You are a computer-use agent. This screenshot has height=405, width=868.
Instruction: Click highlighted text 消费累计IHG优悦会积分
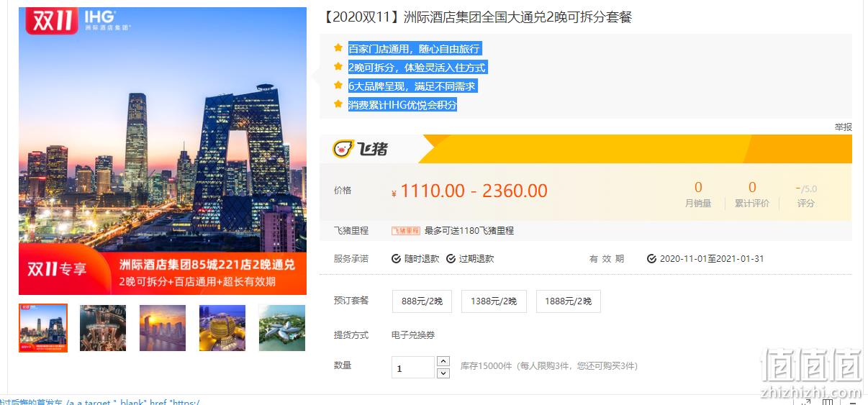(403, 105)
